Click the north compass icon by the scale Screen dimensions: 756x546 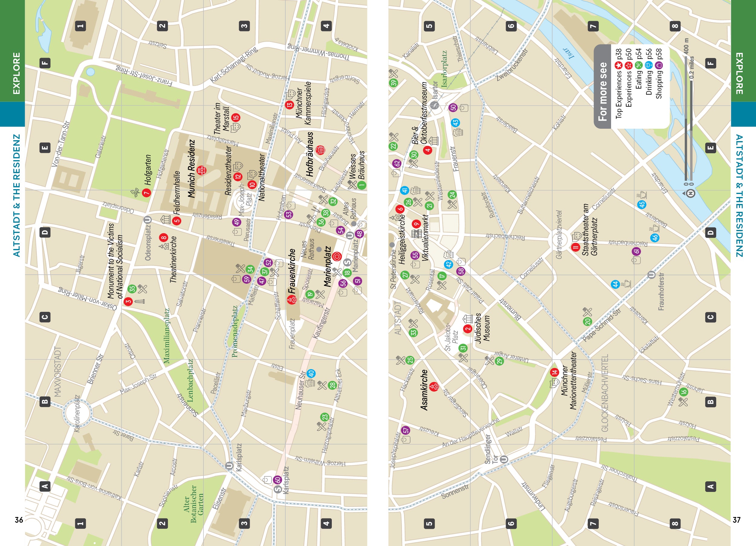coord(690,193)
